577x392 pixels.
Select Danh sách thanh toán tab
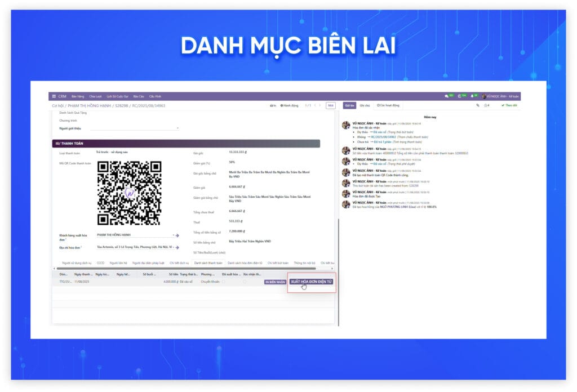(x=208, y=263)
